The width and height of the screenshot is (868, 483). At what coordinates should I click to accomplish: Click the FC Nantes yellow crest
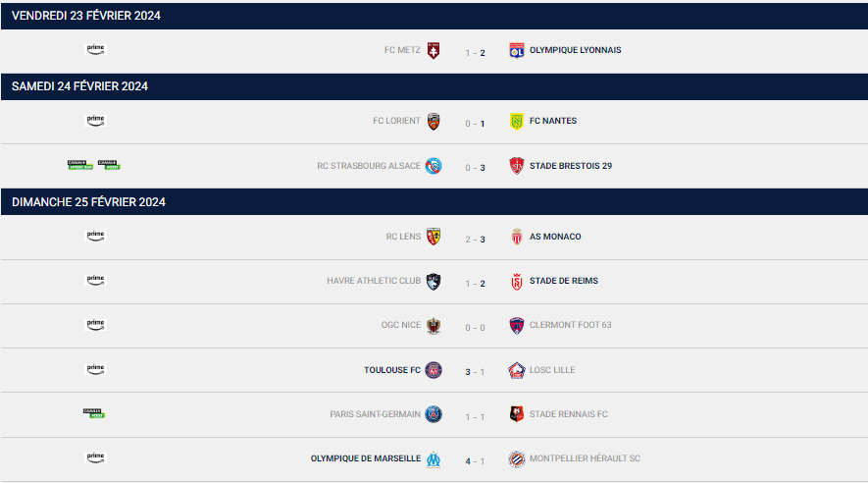click(517, 122)
